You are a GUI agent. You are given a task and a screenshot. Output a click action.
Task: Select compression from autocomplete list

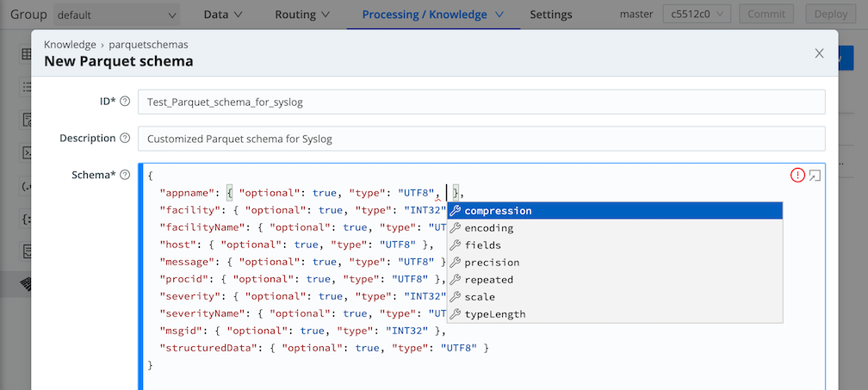point(615,211)
